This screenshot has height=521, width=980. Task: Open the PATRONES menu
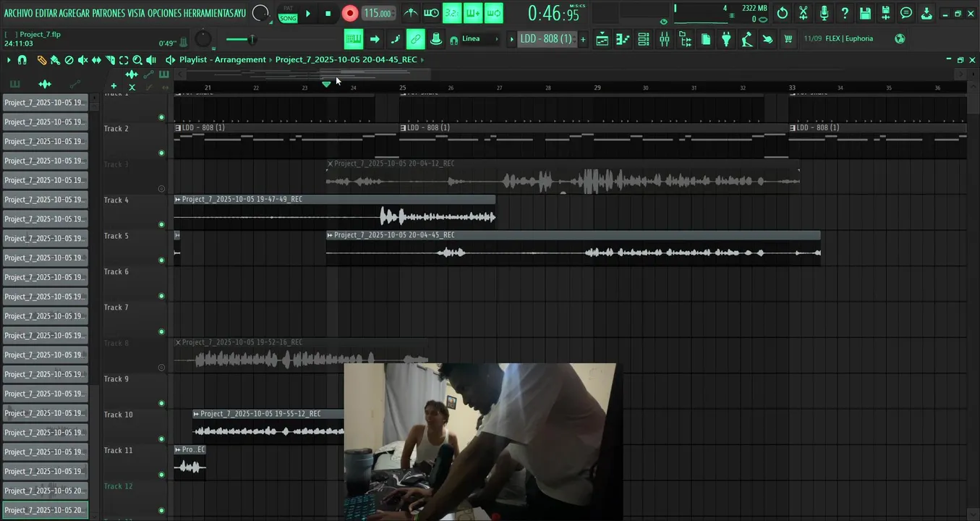tap(108, 13)
